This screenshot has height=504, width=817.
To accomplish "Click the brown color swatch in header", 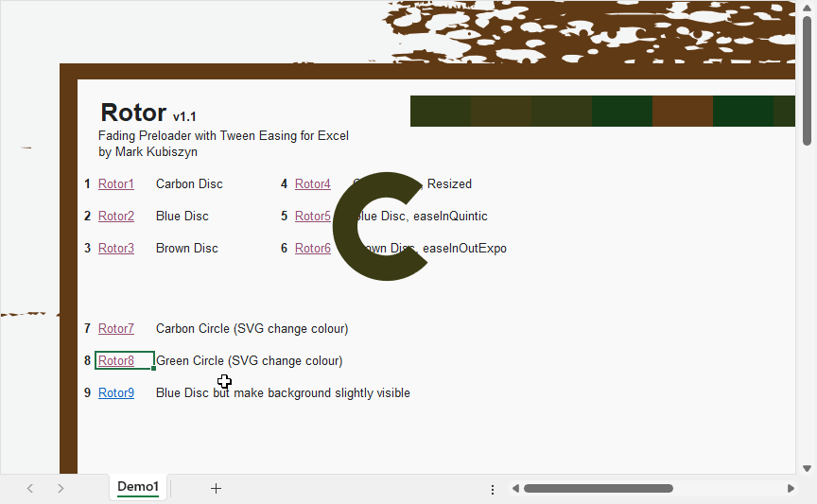I will 682,111.
